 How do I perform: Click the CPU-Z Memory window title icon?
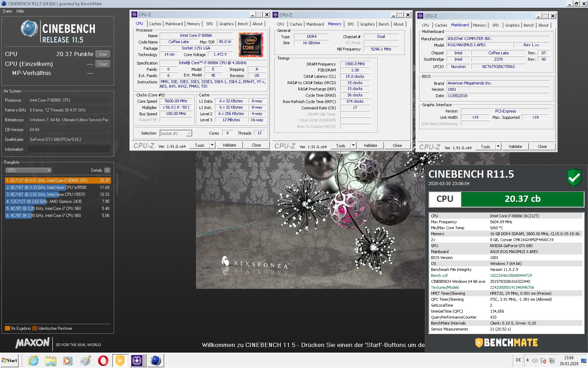[275, 15]
